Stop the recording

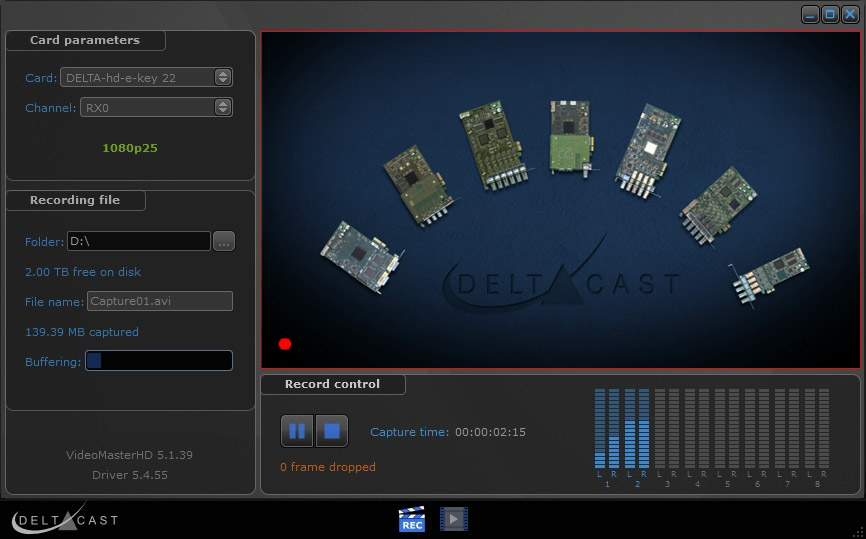(x=332, y=431)
